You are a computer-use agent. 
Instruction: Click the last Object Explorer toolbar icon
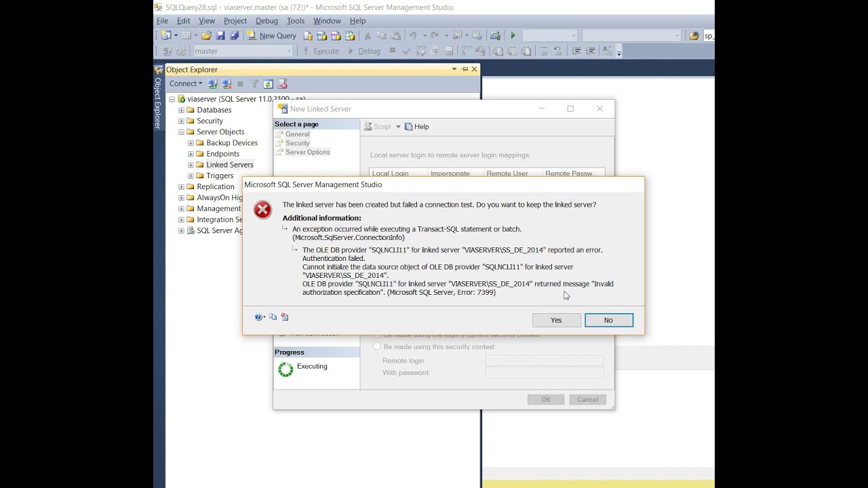pyautogui.click(x=283, y=84)
